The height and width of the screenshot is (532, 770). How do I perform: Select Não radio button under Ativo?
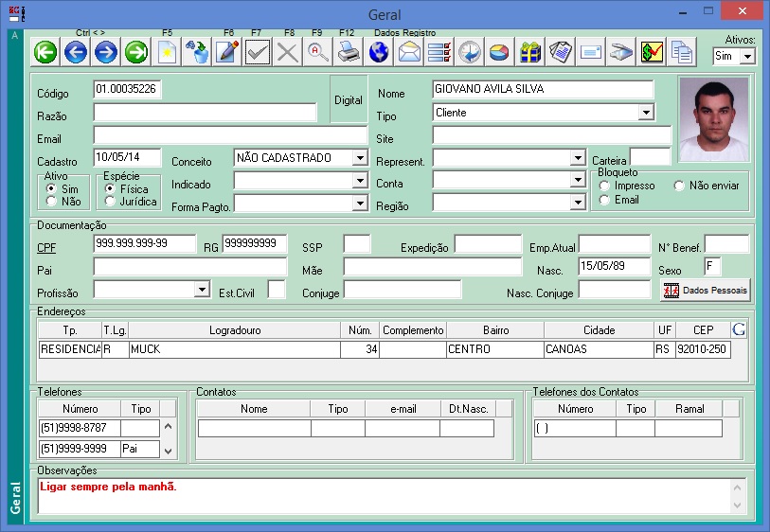[51, 202]
